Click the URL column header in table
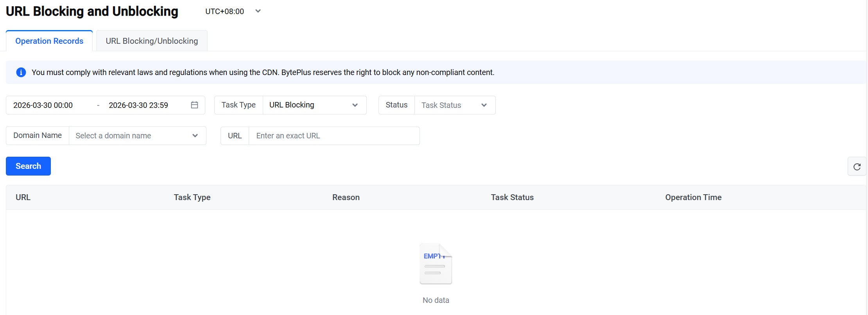This screenshot has width=868, height=315. pyautogui.click(x=23, y=197)
